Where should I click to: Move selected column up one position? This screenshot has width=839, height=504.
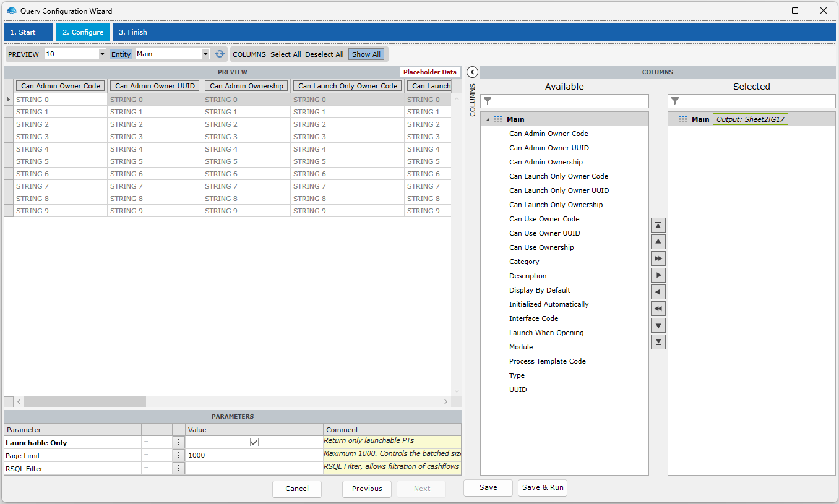point(658,242)
